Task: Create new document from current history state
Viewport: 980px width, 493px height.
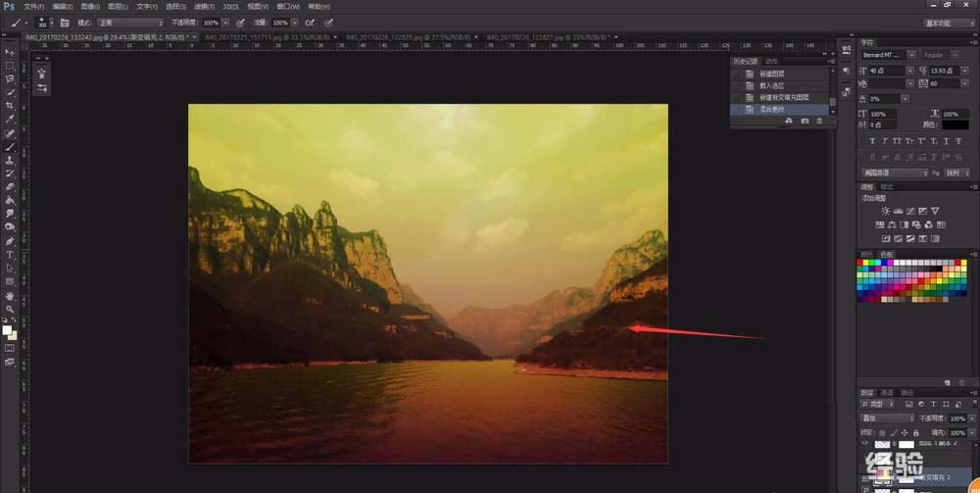Action: coord(789,121)
